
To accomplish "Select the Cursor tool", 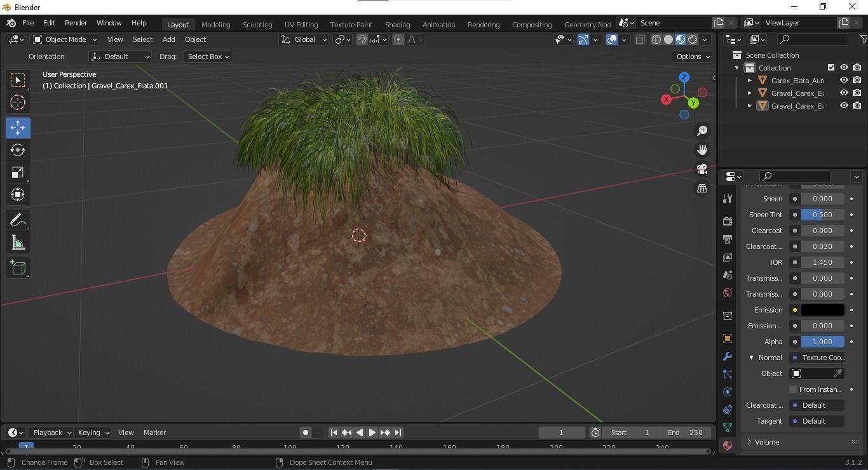I will 18,102.
